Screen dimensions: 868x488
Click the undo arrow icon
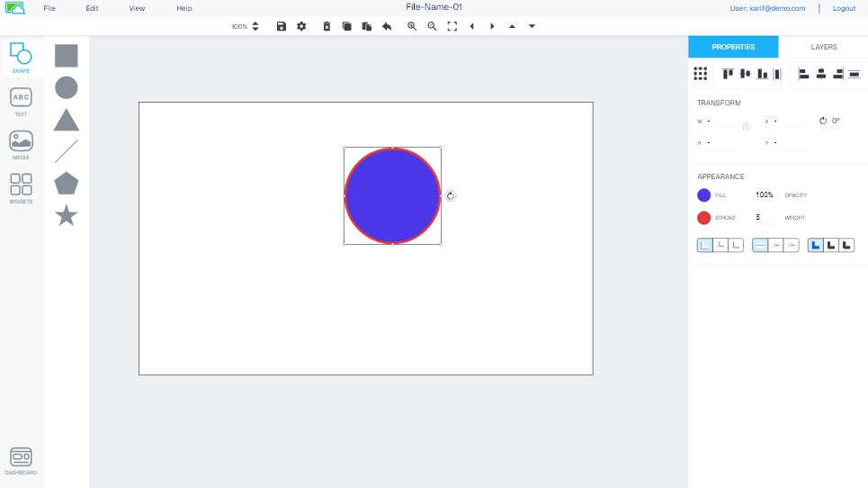[387, 26]
